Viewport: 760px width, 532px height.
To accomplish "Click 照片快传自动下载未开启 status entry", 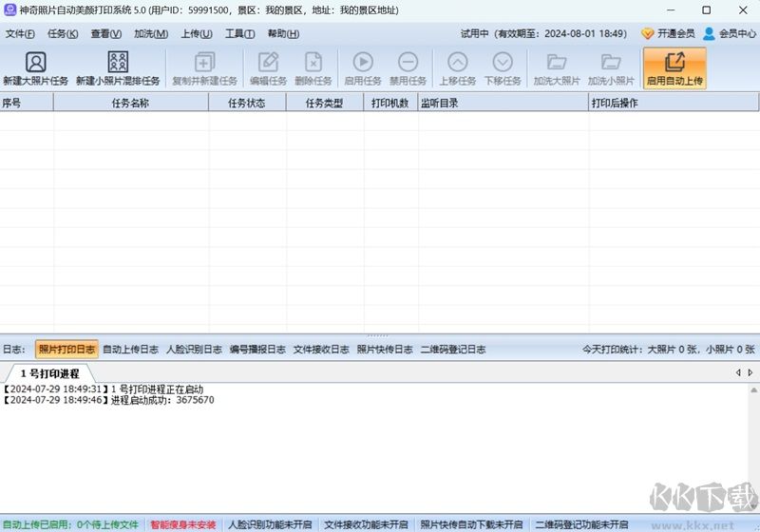I will click(x=471, y=524).
